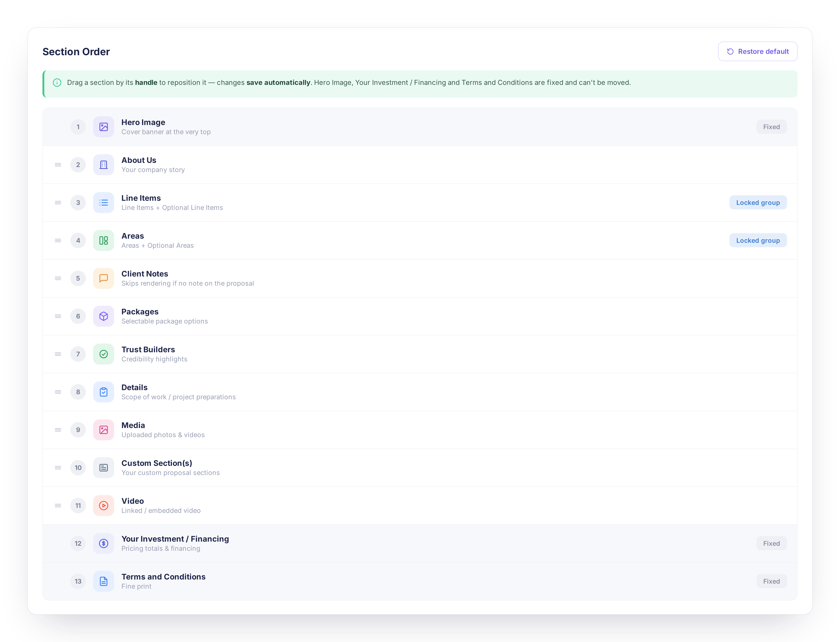Select the About Us title
This screenshot has width=840, height=642.
click(x=139, y=160)
